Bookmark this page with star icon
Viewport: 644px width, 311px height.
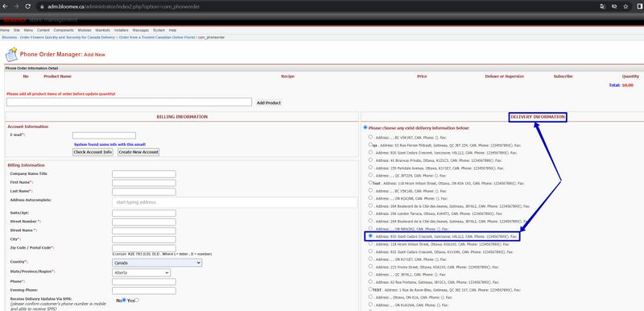(x=625, y=6)
